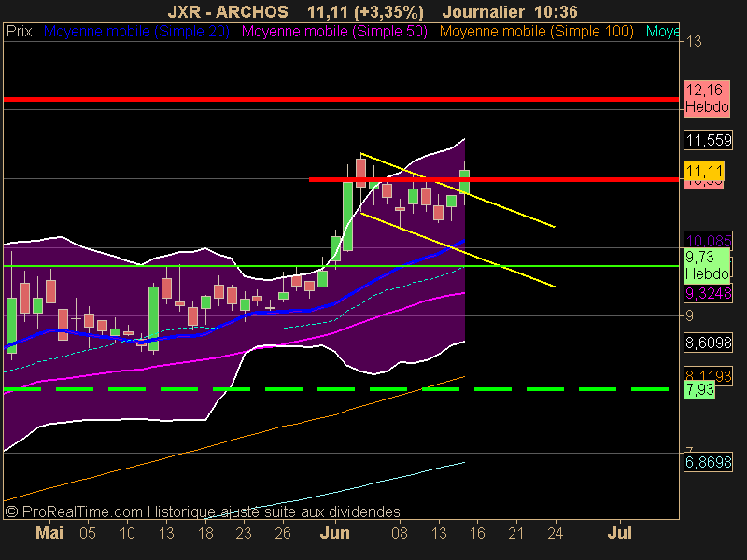Click the 9 label on the price axis

pos(689,315)
